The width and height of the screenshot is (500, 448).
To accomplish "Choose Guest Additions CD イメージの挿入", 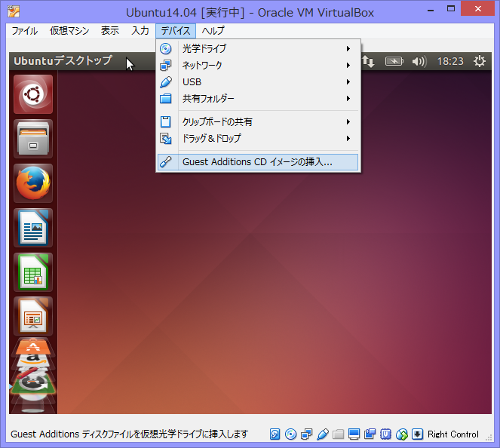I will [258, 162].
